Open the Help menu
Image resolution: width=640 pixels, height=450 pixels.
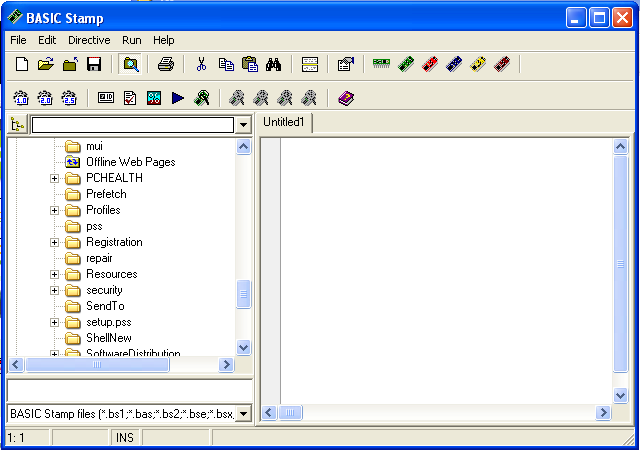click(x=164, y=40)
